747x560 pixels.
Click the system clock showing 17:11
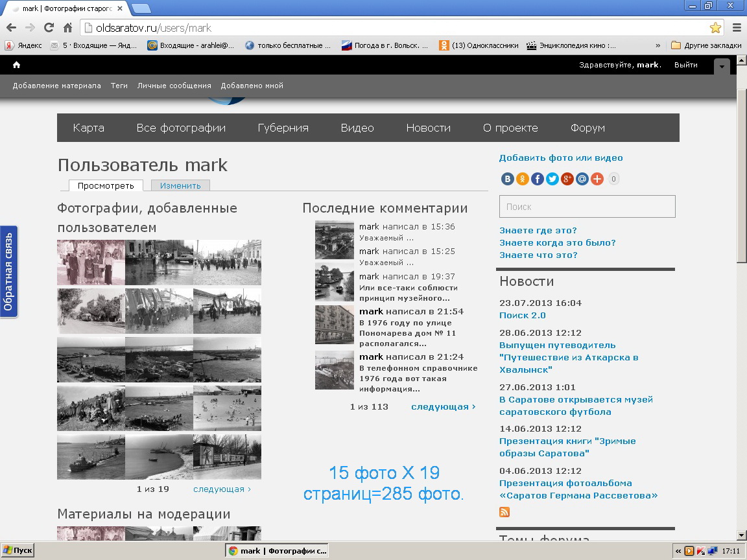tap(730, 551)
